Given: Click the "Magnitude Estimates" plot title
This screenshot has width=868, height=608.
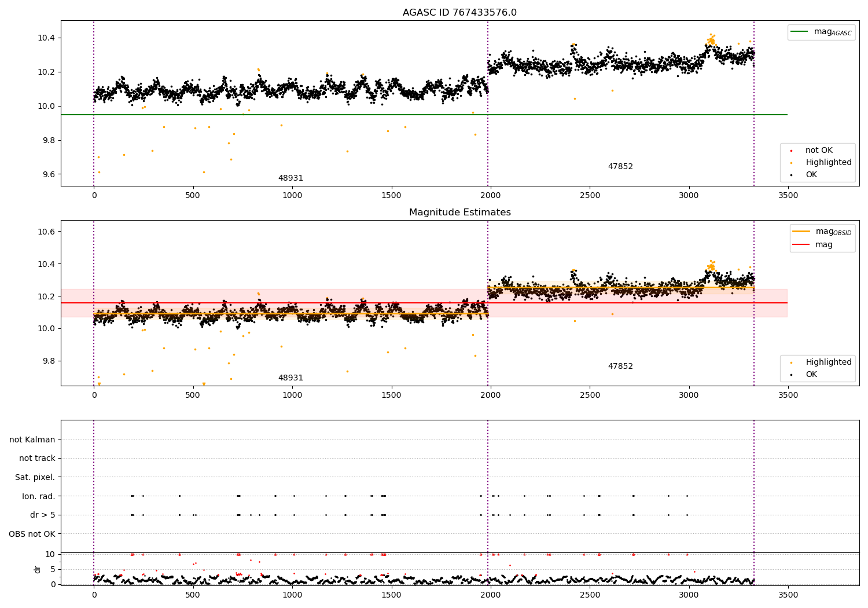Looking at the screenshot, I should [x=459, y=213].
